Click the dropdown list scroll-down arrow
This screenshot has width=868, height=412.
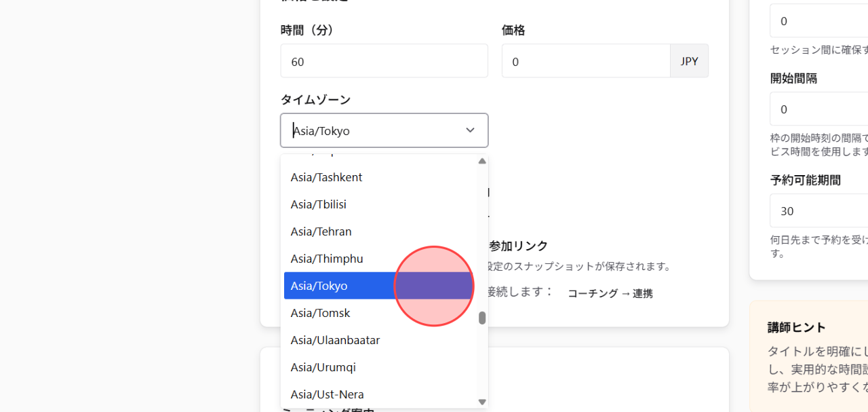482,402
